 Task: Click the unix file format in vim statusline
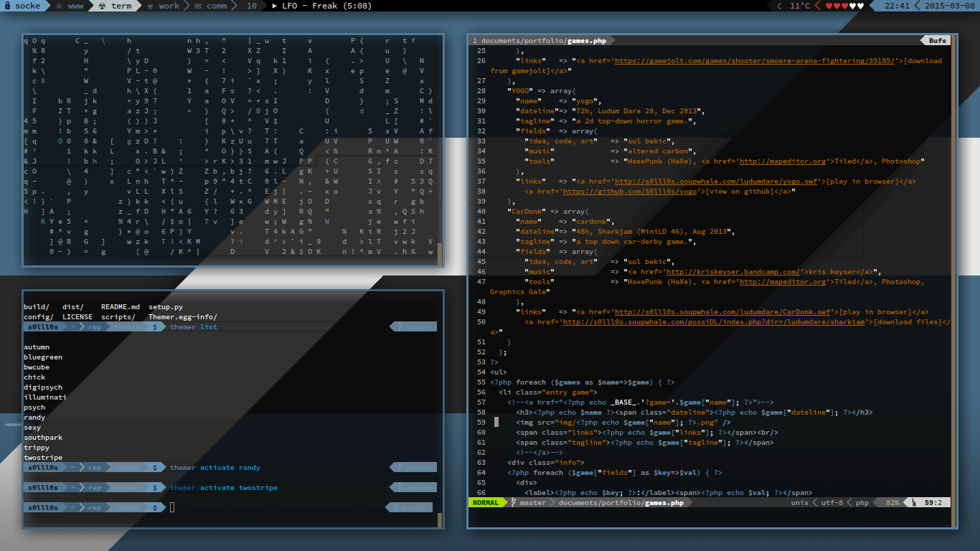(799, 503)
